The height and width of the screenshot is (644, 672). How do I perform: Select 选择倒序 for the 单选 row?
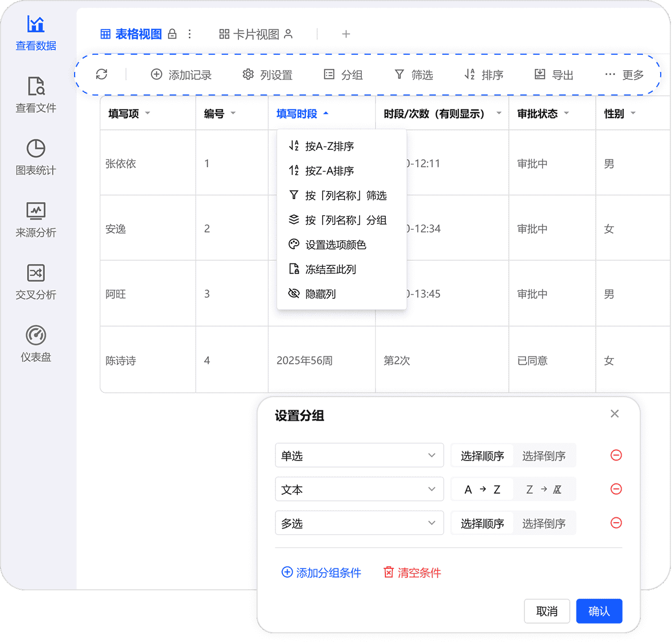[544, 456]
